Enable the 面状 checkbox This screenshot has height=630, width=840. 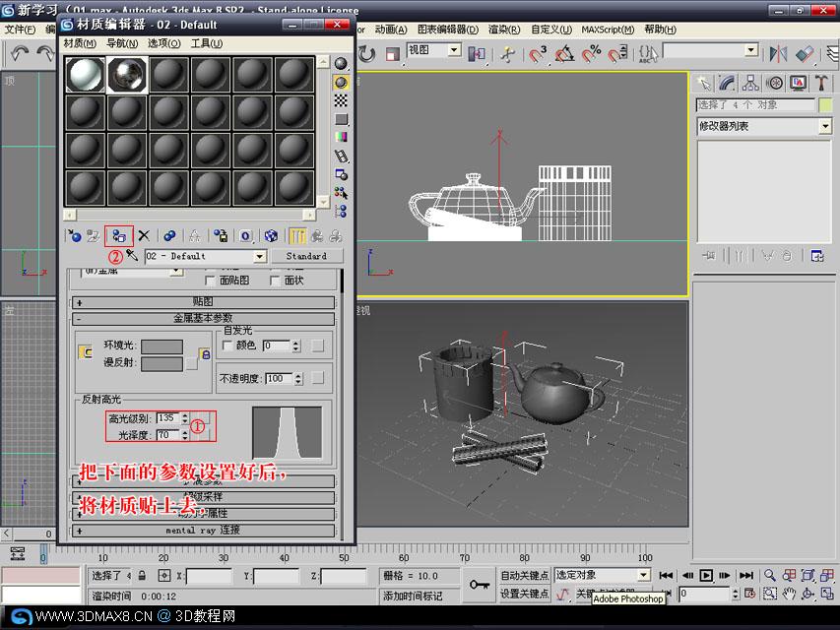tap(275, 281)
